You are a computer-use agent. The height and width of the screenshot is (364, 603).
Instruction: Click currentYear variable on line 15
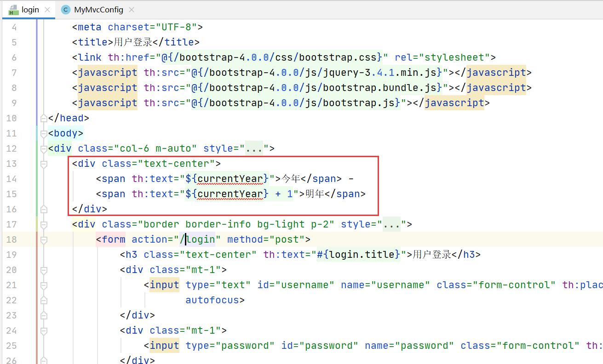click(x=230, y=194)
